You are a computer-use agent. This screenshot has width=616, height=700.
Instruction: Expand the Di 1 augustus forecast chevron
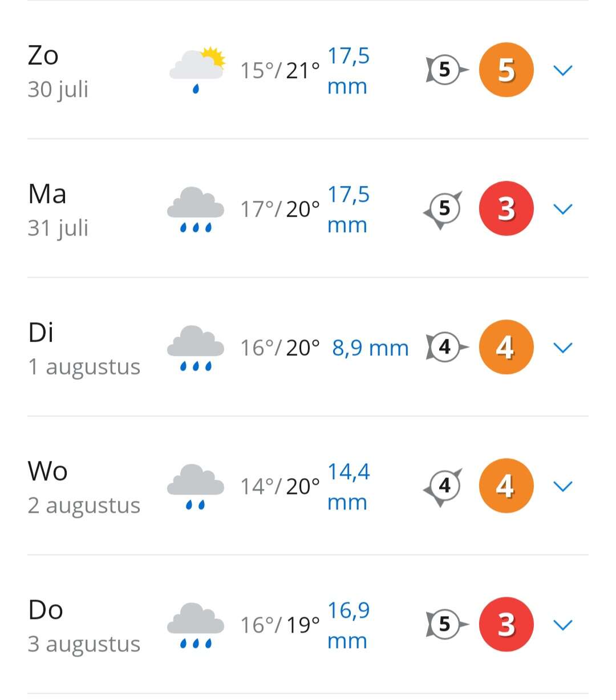pos(563,347)
